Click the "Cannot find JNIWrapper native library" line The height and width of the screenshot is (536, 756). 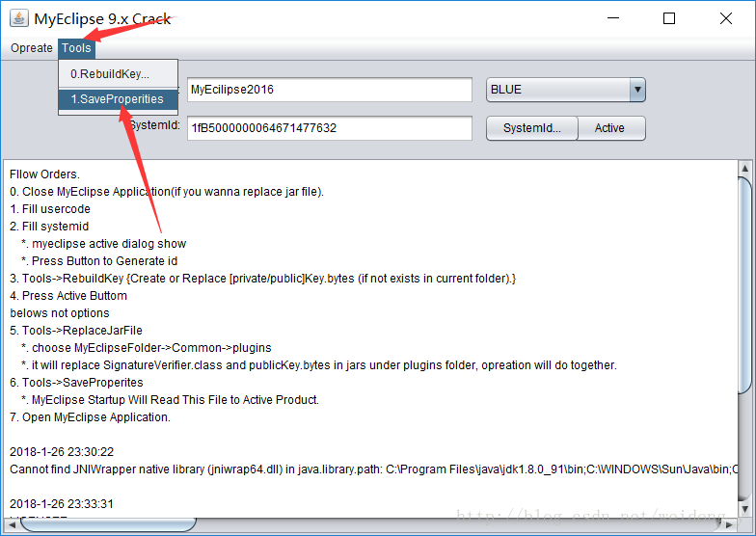(374, 469)
